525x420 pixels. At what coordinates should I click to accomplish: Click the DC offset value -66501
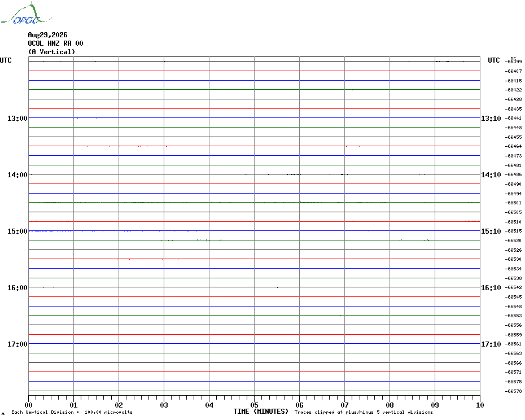click(513, 203)
